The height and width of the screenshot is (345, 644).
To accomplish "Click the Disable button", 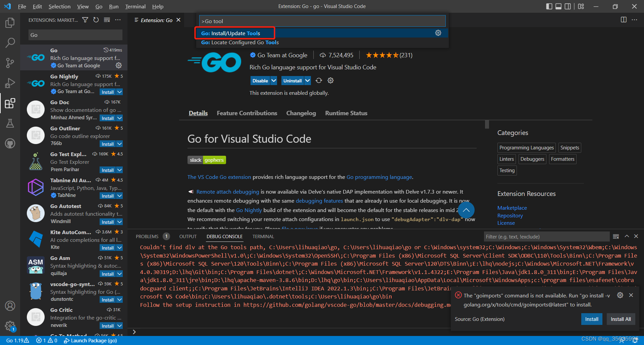I will pos(260,81).
